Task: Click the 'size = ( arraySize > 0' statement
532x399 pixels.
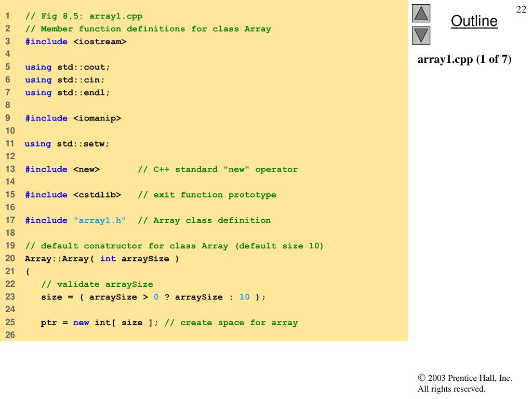Action: [153, 297]
